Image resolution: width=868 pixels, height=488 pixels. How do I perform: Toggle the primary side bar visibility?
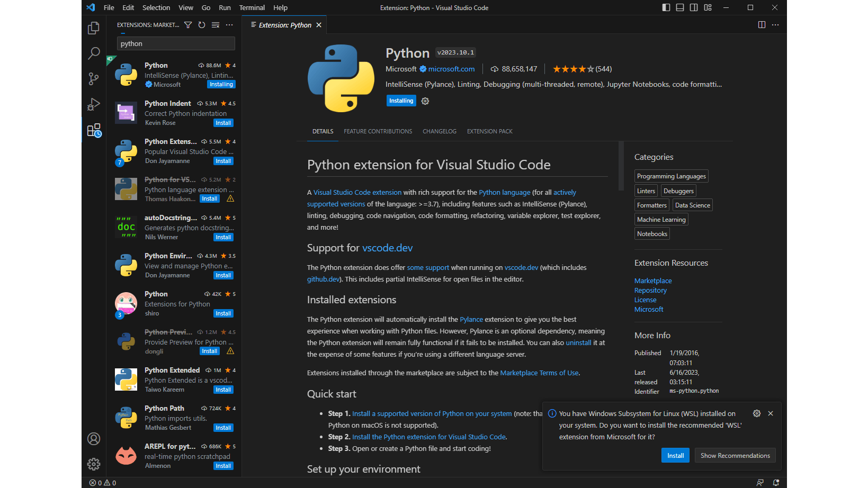click(x=666, y=7)
